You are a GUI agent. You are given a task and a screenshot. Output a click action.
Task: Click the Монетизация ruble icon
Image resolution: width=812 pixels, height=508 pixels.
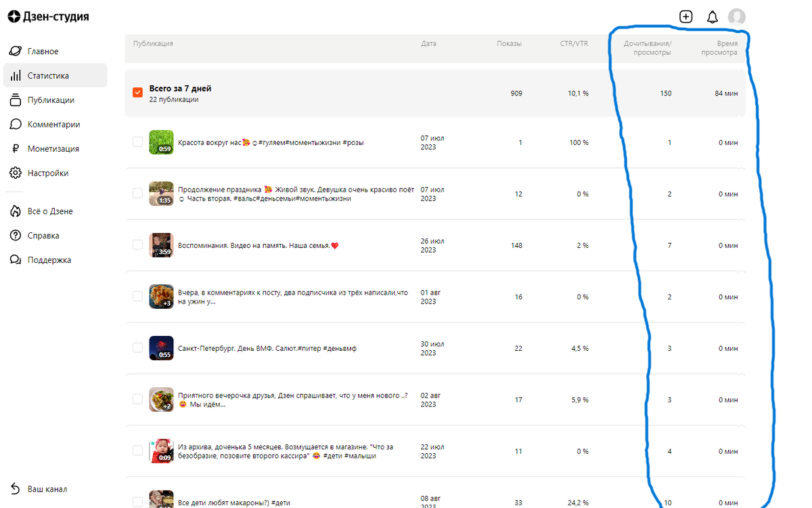click(16, 149)
